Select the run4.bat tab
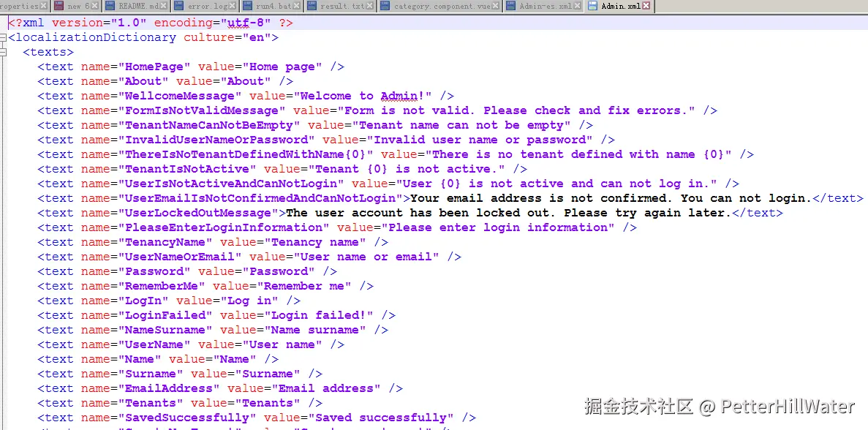This screenshot has height=430, width=868. pos(271,6)
